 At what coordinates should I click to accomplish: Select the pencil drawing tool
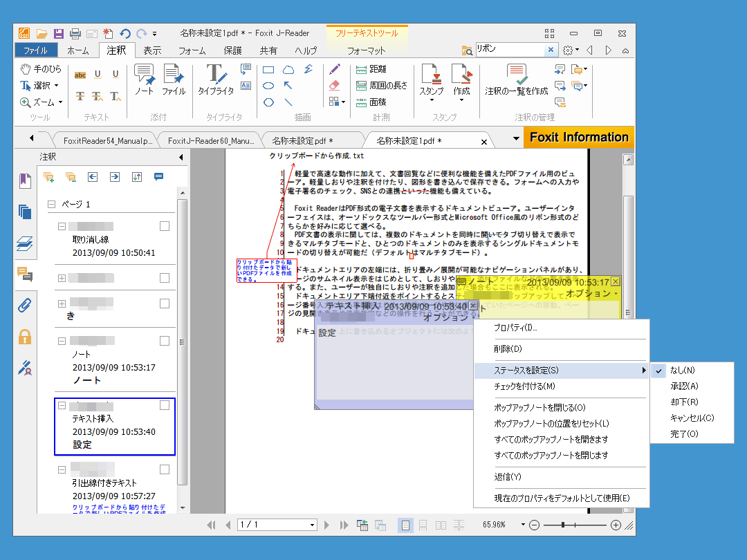pos(335,70)
